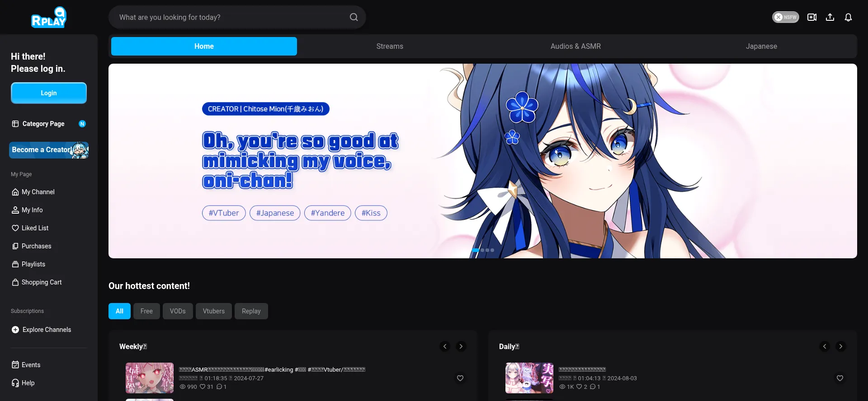Image resolution: width=868 pixels, height=401 pixels.
Task: Go to previous Weekly page
Action: point(445,346)
